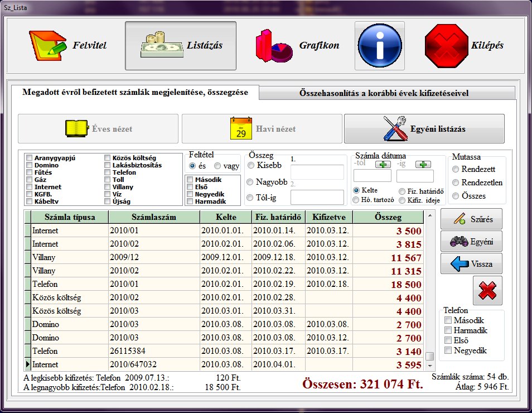This screenshot has height=413, width=532.
Task: Open Egyéni listázás with tools icon
Action: (x=424, y=129)
